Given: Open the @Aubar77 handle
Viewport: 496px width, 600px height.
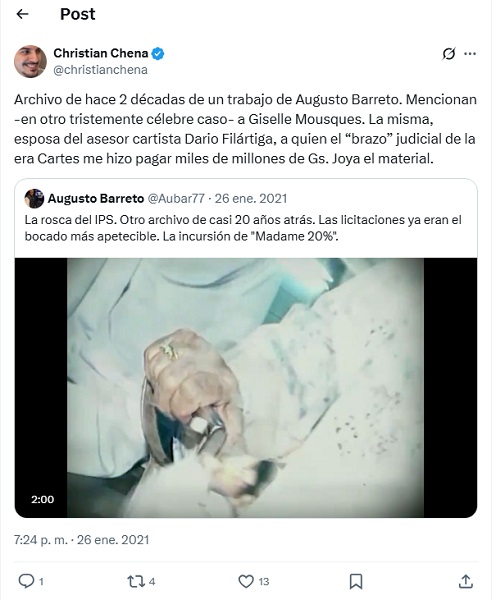Looking at the screenshot, I should click(x=176, y=199).
